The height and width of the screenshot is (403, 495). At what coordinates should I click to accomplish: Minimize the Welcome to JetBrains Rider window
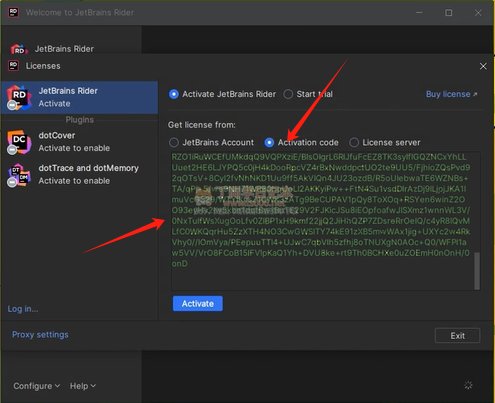pyautogui.click(x=419, y=13)
